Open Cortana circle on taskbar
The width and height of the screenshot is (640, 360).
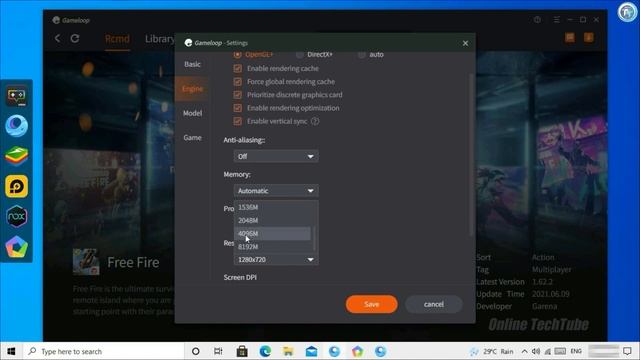pos(196,351)
